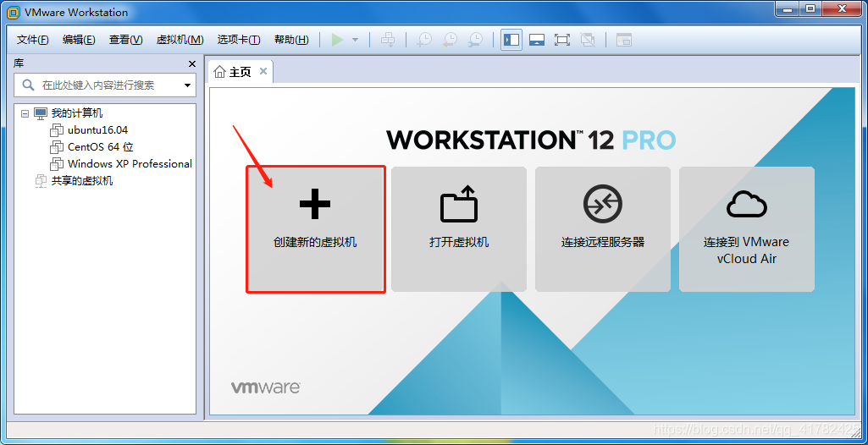The height and width of the screenshot is (445, 868).
Task: Close the 库 library panel
Action: point(192,64)
